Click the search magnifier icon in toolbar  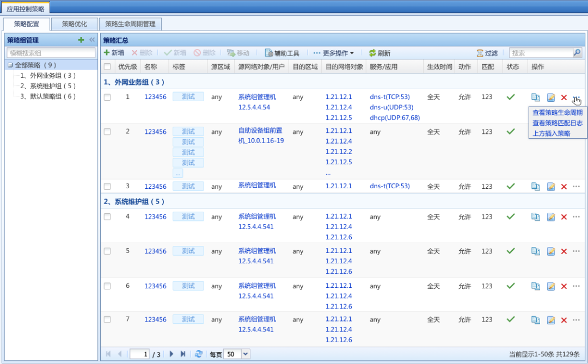pos(577,53)
